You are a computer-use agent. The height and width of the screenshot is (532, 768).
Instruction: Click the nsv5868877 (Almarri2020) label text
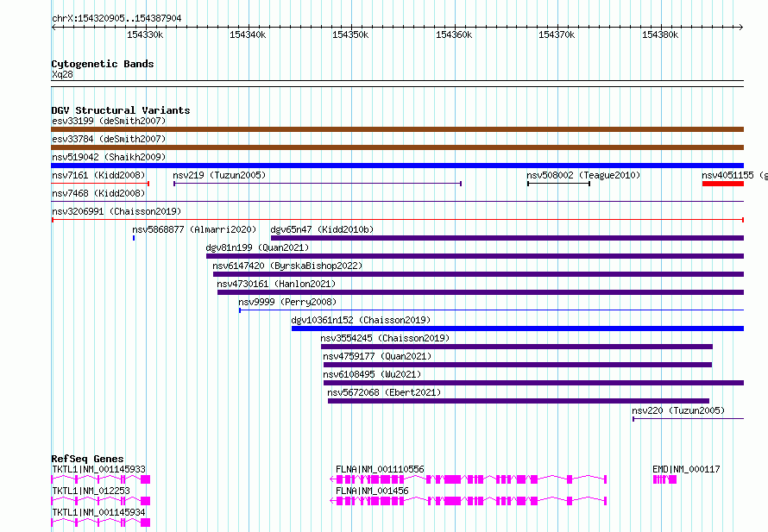(x=194, y=229)
